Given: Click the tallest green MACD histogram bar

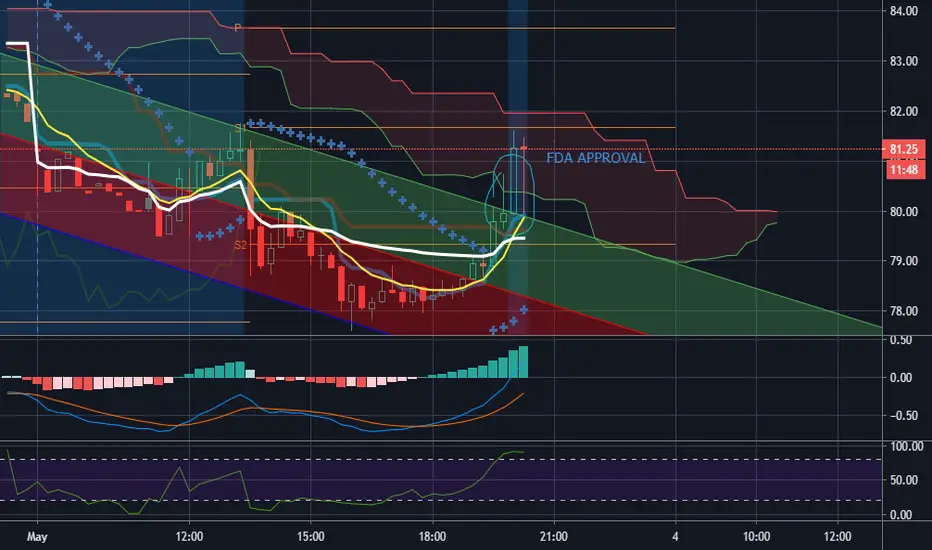Looking at the screenshot, I should click(x=523, y=362).
